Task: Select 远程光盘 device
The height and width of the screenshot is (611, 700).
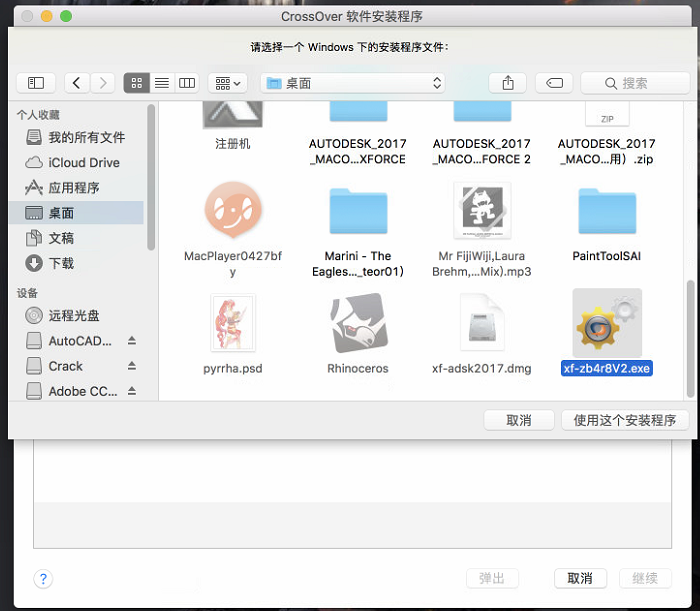Action: point(76,316)
